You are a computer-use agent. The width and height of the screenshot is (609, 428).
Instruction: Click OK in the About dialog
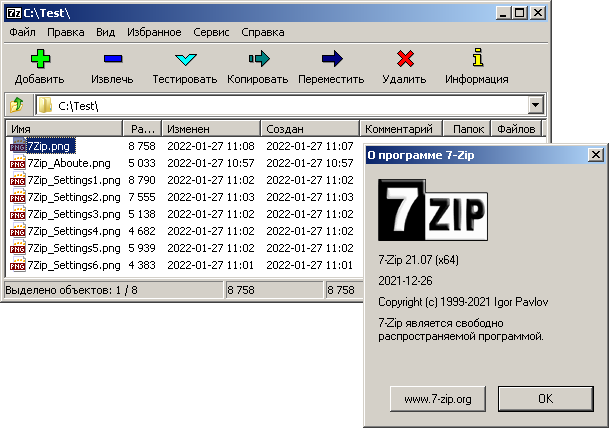click(546, 398)
